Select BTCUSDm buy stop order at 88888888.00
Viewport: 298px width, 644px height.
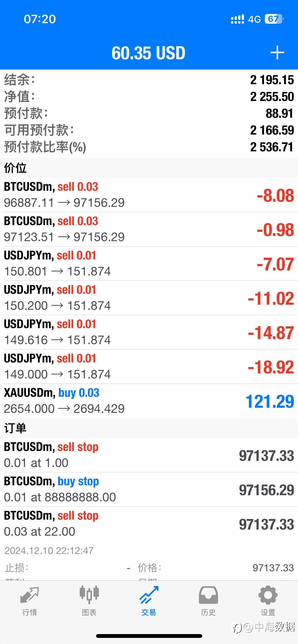(x=149, y=489)
